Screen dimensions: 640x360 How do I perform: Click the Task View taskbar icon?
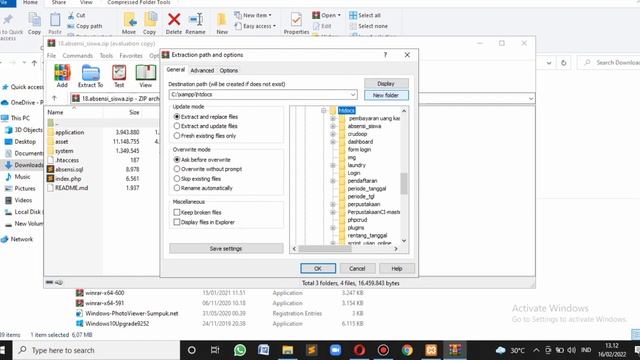215,350
